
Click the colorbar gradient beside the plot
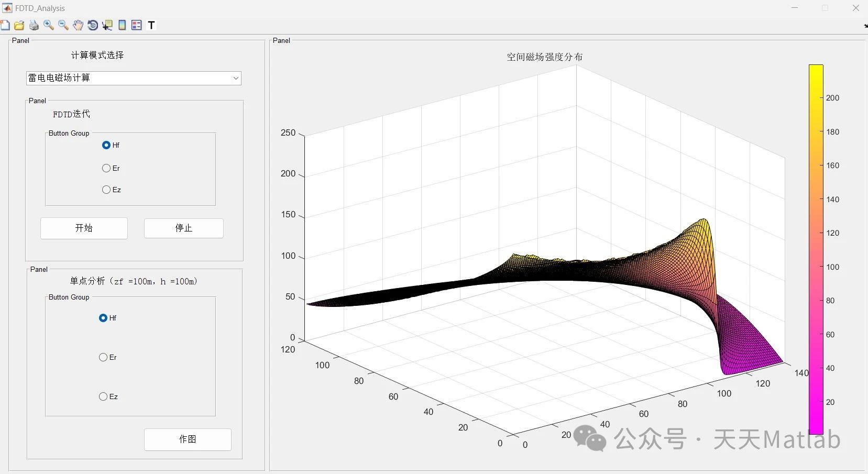click(816, 249)
